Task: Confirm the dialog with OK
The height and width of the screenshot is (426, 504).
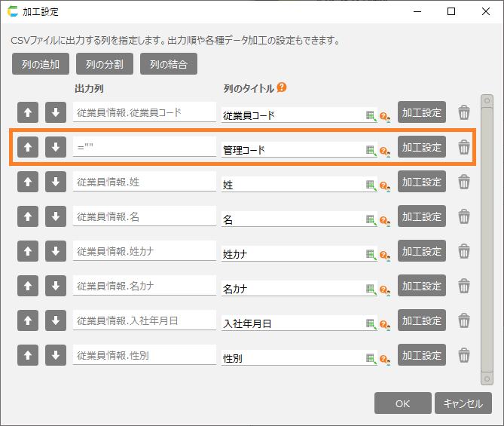Action: coord(402,403)
